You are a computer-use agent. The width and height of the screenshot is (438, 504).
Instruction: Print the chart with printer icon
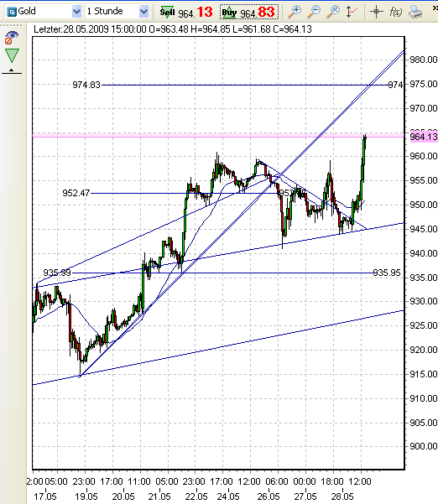pyautogui.click(x=415, y=12)
